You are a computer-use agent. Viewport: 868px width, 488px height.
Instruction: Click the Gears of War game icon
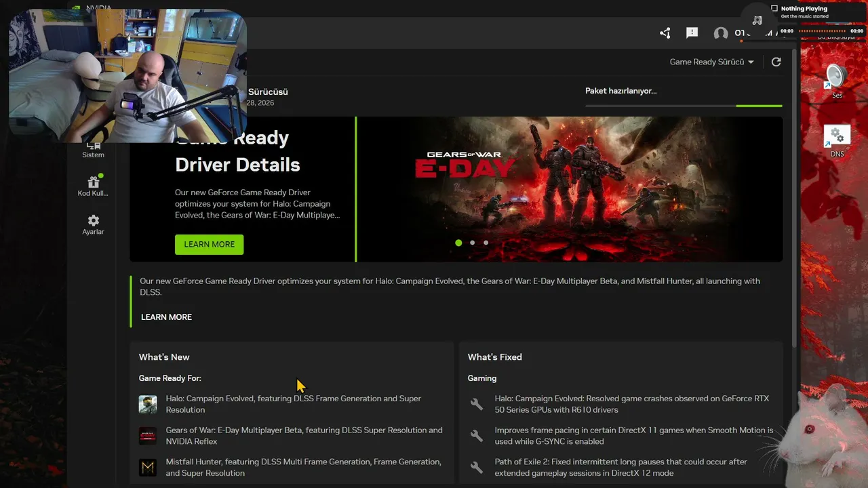pos(148,436)
